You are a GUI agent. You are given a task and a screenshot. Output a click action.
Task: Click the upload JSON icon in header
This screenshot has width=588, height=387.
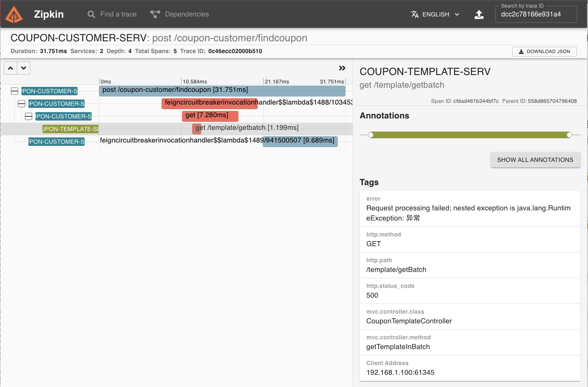479,15
